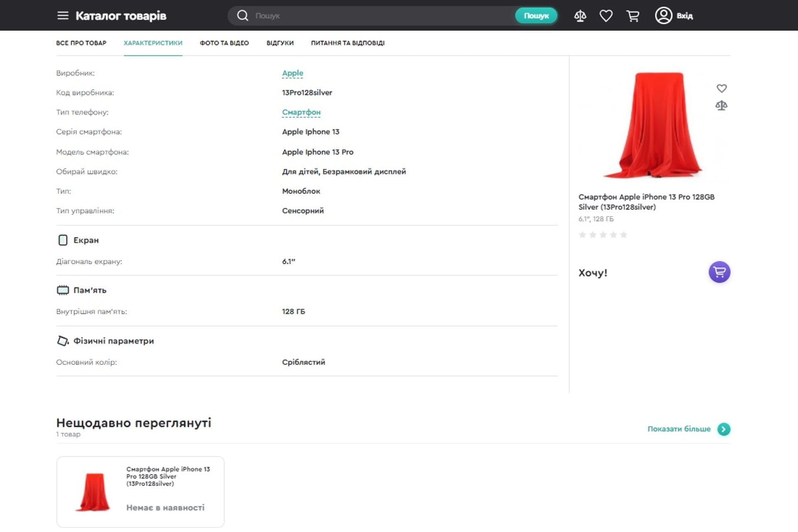Open the hamburger catalog menu icon
The height and width of the screenshot is (532, 798).
63,15
